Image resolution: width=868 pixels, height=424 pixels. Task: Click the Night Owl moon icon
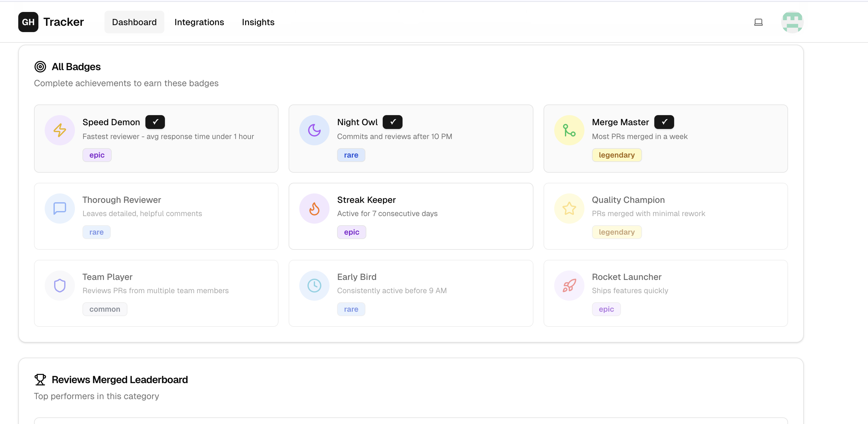(x=314, y=130)
